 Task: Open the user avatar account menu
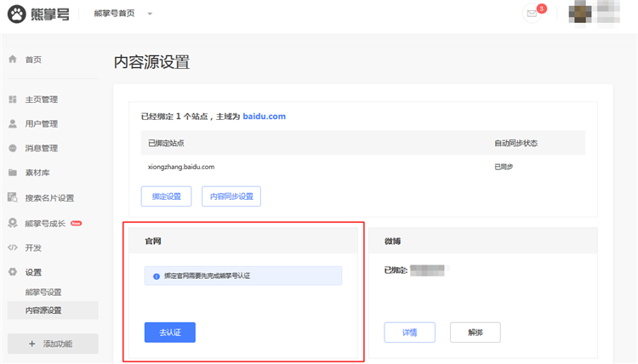pyautogui.click(x=582, y=14)
